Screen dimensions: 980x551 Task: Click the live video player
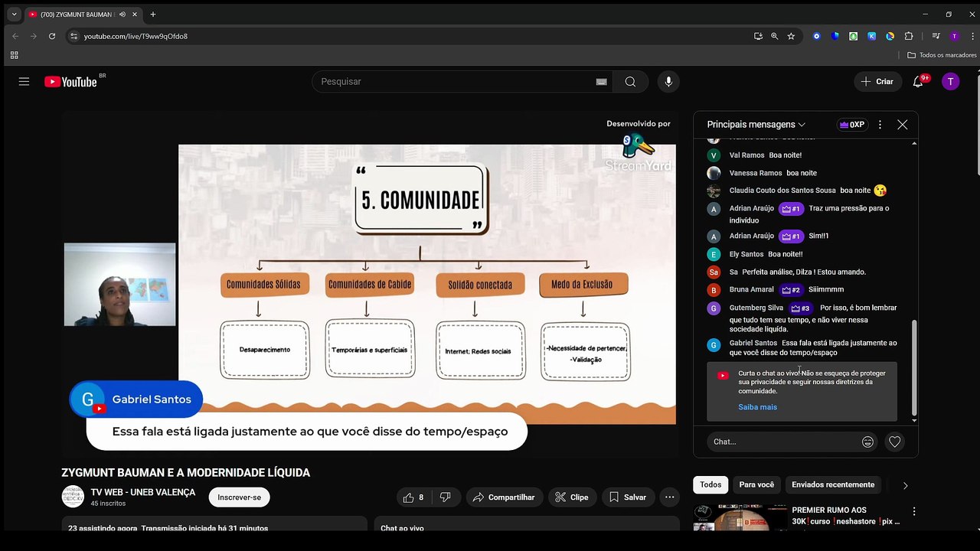[371, 284]
